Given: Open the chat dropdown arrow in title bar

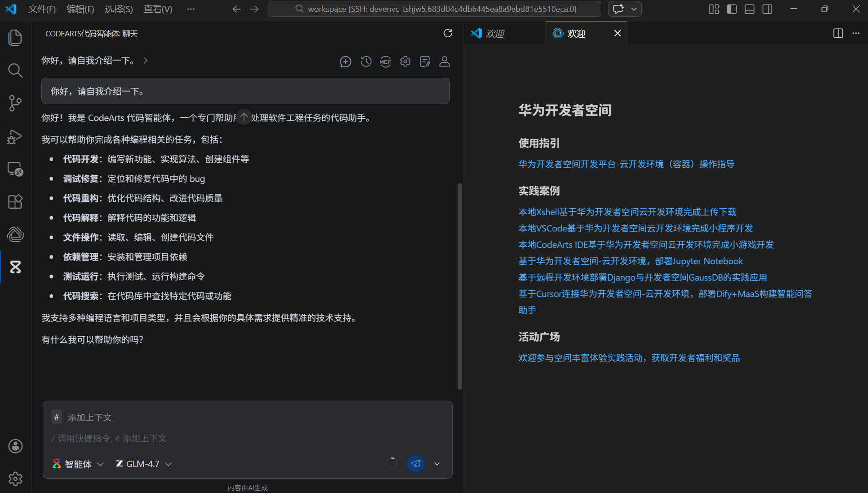Looking at the screenshot, I should tap(634, 9).
